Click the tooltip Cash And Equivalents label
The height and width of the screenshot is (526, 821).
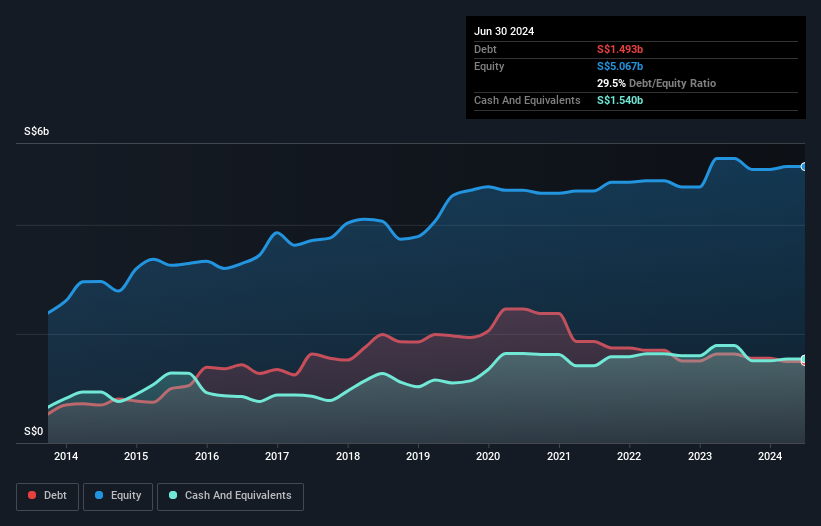tap(527, 100)
